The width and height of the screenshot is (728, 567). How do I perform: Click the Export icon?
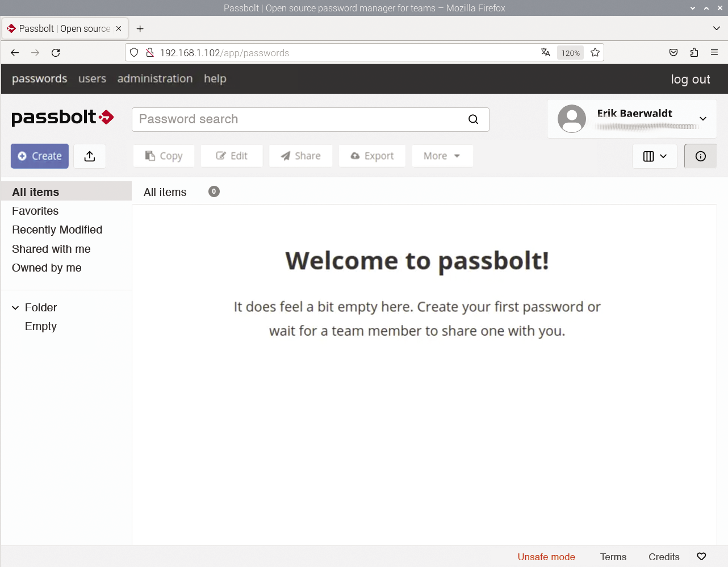point(372,156)
